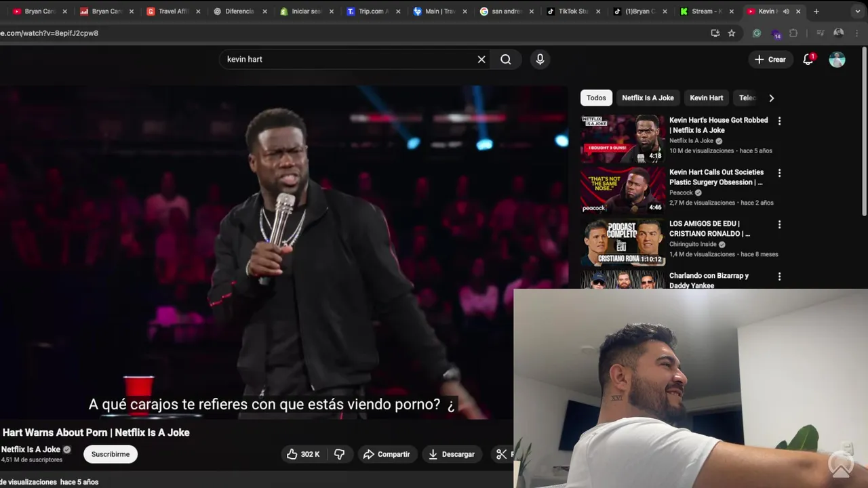Like the video with 302 K likes
The height and width of the screenshot is (488, 868).
click(303, 454)
